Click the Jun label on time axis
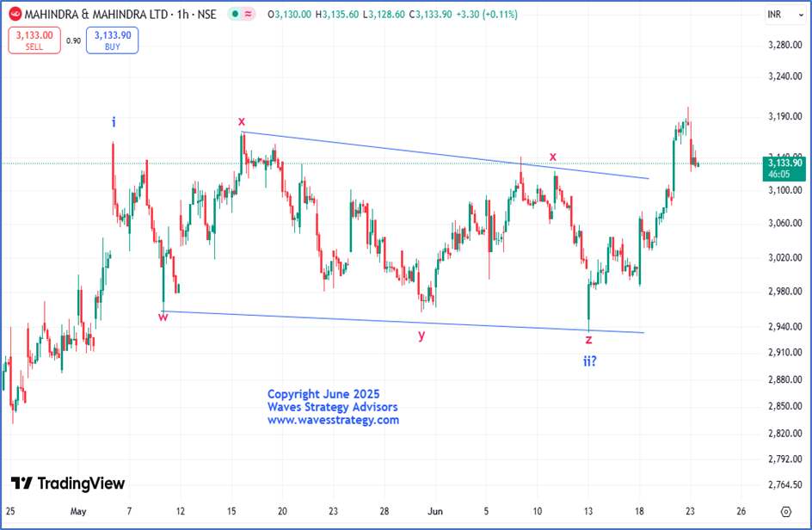Viewport: 812px width, 530px height. point(435,511)
